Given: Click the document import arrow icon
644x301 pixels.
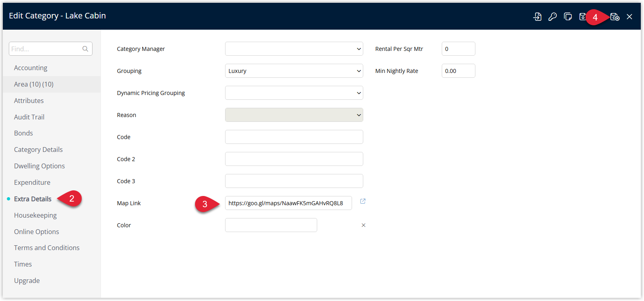Looking at the screenshot, I should point(537,17).
